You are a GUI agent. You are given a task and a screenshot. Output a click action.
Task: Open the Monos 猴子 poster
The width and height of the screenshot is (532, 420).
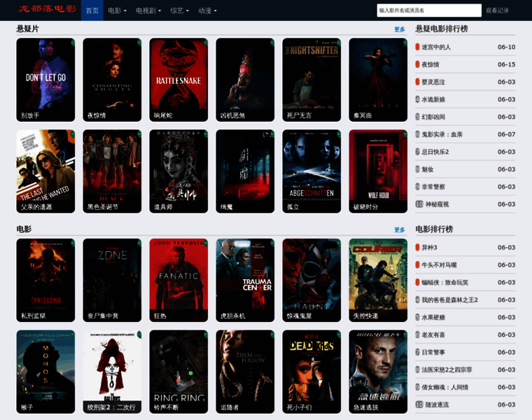click(x=45, y=372)
